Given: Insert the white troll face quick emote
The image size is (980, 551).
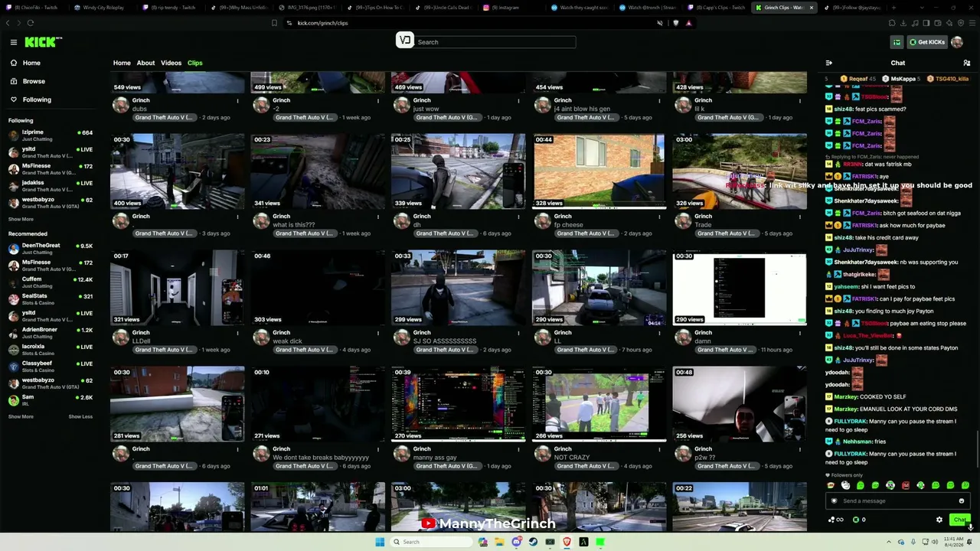Looking at the screenshot, I should 845,485.
